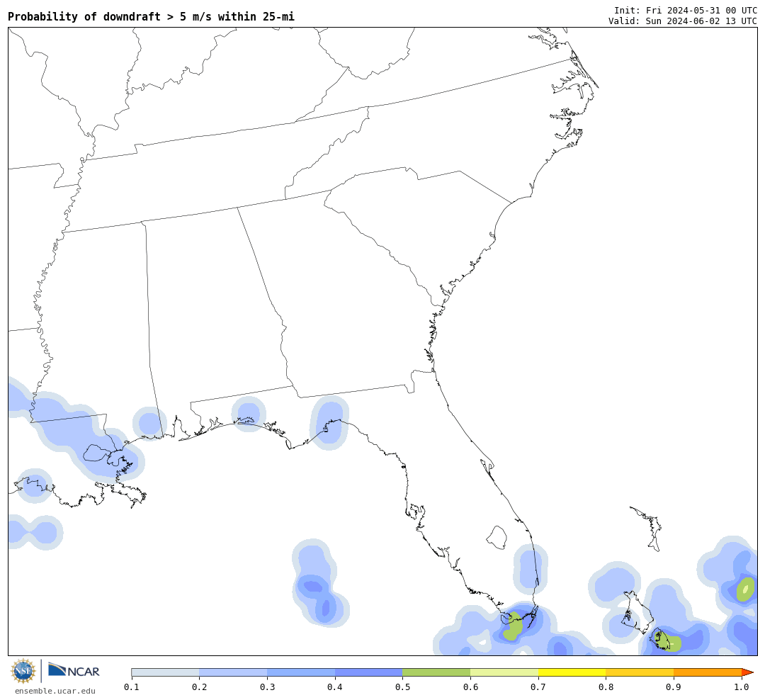
Task: Click the plot title about downdraft probability
Action: [x=152, y=16]
